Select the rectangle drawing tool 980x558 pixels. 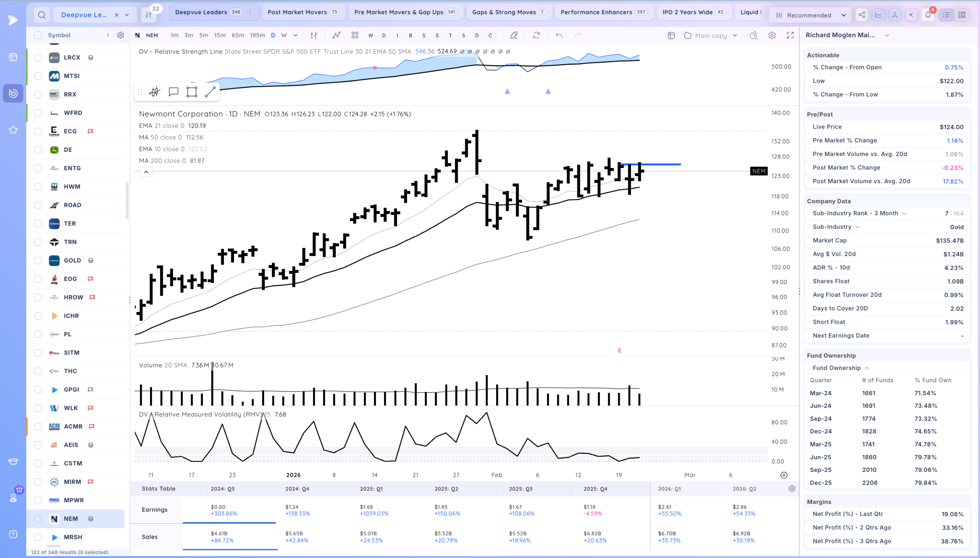pos(192,92)
